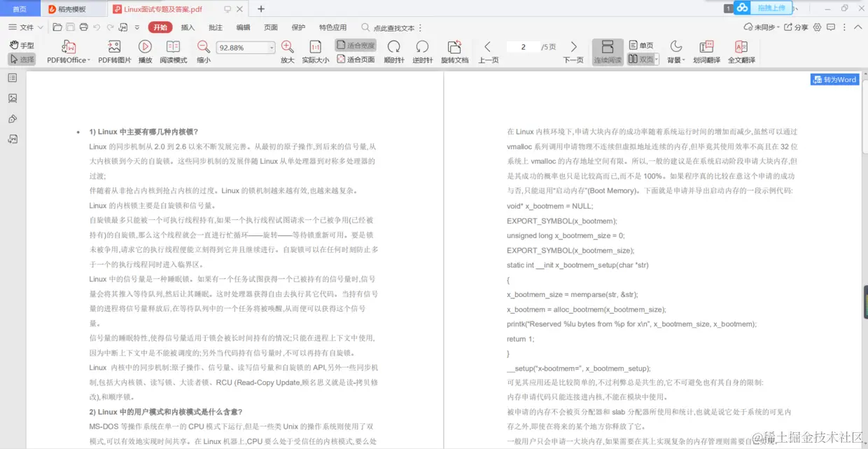Switch to the 页面 ribbon tab
This screenshot has height=449, width=868.
(270, 27)
